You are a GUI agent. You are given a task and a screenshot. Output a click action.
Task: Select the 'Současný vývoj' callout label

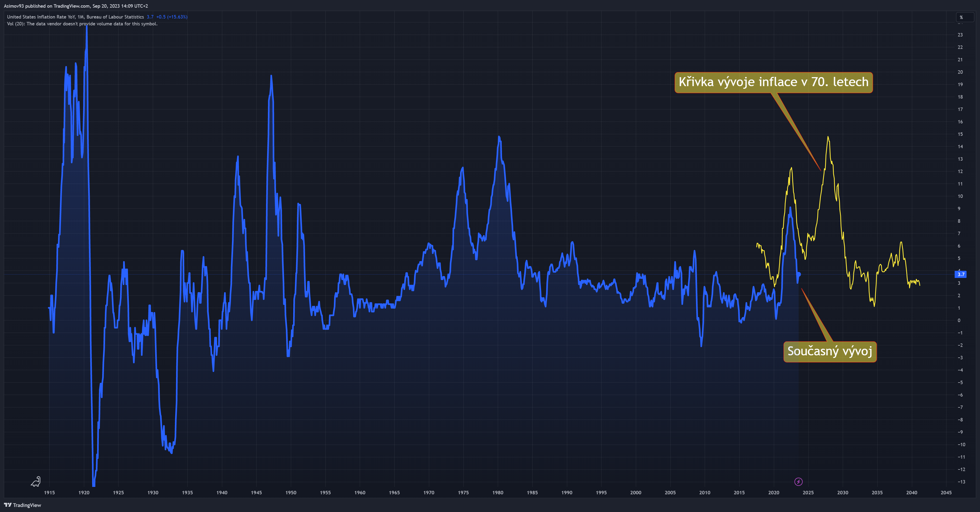click(x=830, y=351)
